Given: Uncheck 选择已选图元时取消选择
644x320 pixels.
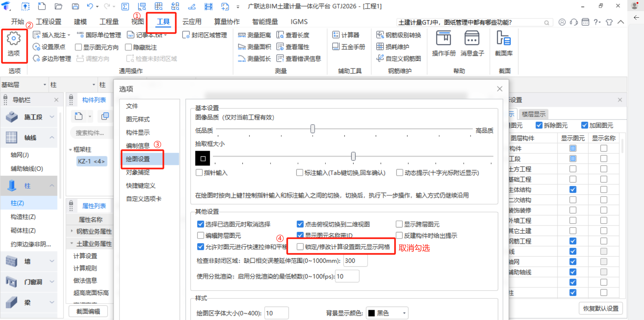Looking at the screenshot, I should (201, 224).
